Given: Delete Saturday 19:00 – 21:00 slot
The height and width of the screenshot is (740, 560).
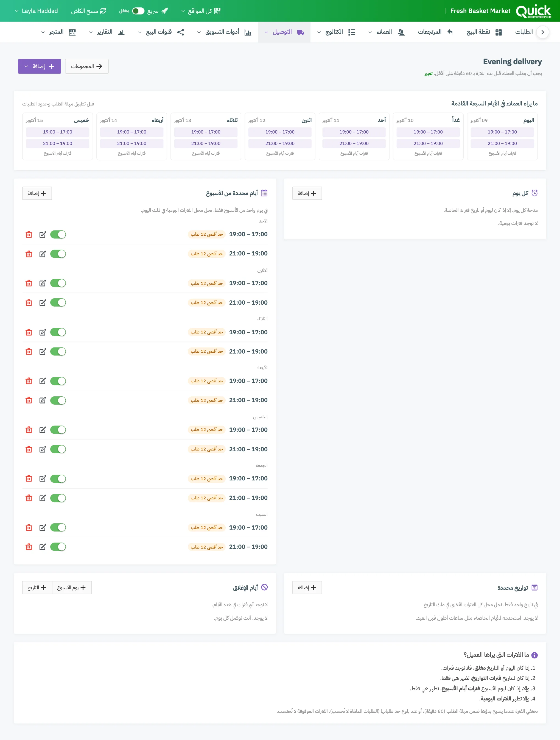Looking at the screenshot, I should pyautogui.click(x=29, y=547).
